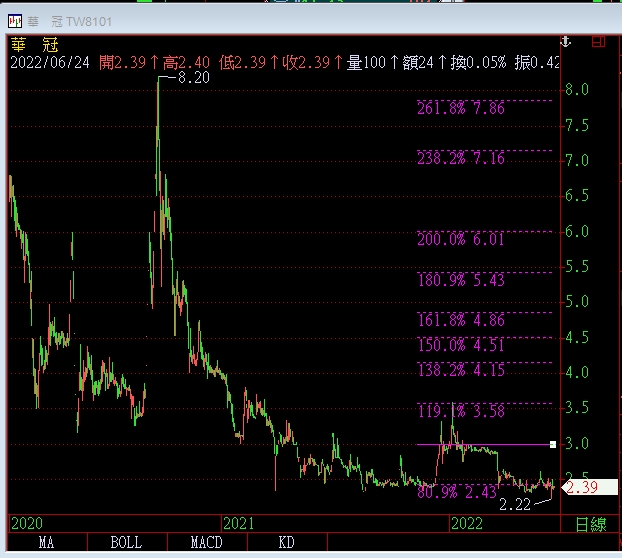Click the 2022/06/24 date field
This screenshot has height=558, width=622.
50,63
